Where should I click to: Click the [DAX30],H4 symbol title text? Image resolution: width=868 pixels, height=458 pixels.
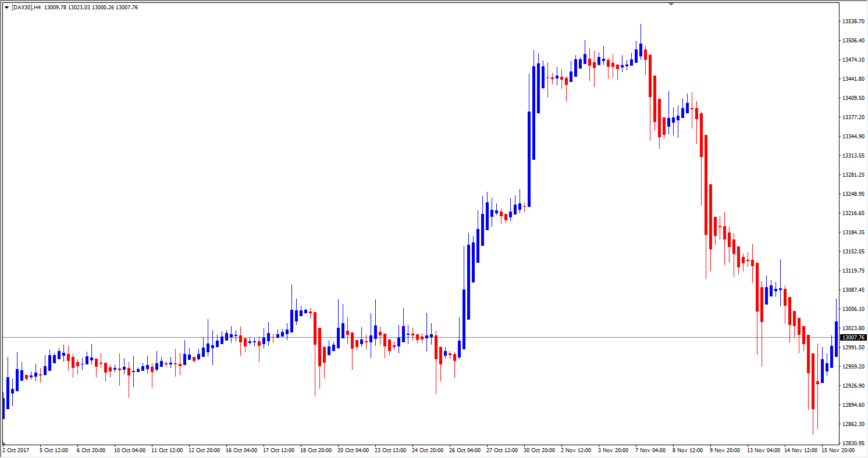click(x=26, y=8)
